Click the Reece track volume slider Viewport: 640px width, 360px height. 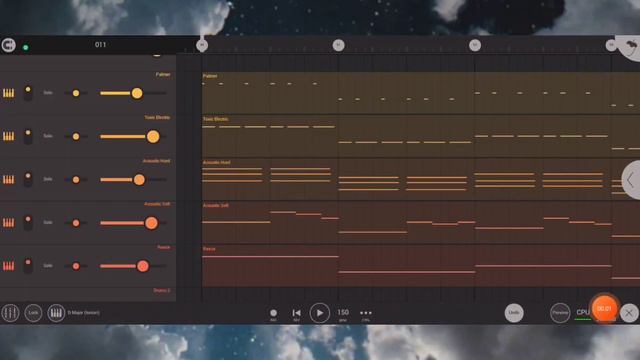[x=133, y=266]
